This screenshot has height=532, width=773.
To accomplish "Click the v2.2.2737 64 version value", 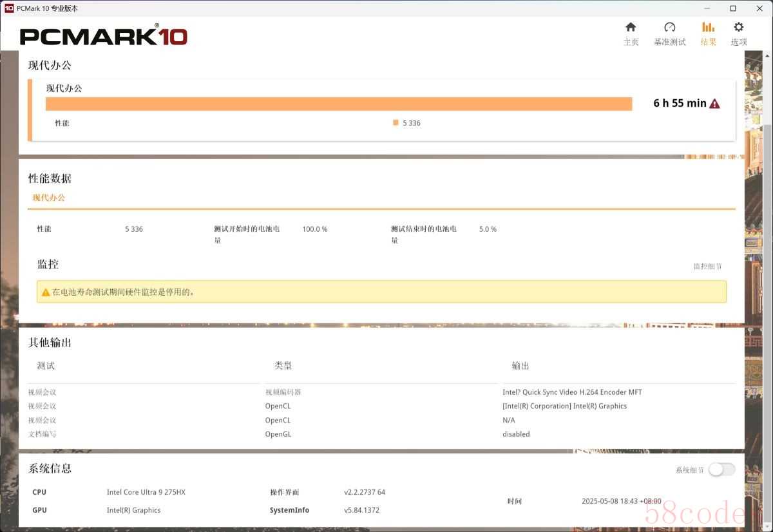I will pos(365,492).
